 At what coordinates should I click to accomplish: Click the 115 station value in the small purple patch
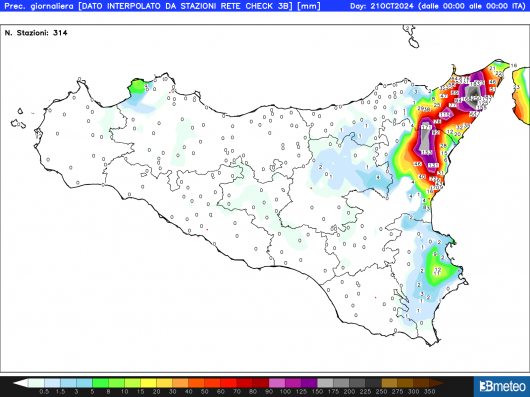(445, 115)
